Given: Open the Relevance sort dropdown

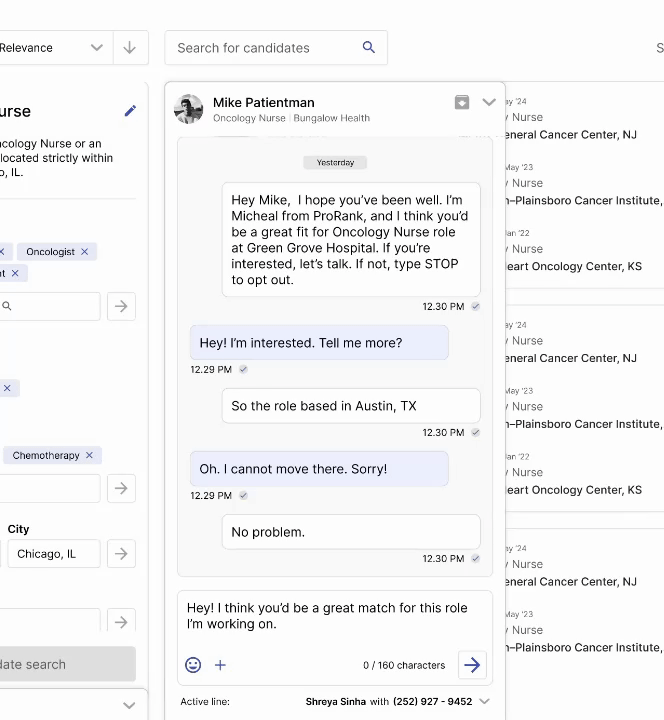Looking at the screenshot, I should pos(55,47).
